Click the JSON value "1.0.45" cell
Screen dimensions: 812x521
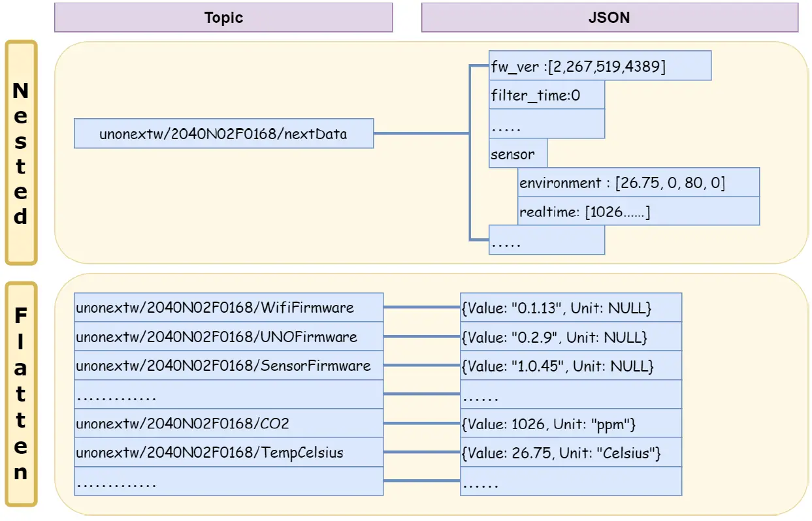click(x=570, y=366)
